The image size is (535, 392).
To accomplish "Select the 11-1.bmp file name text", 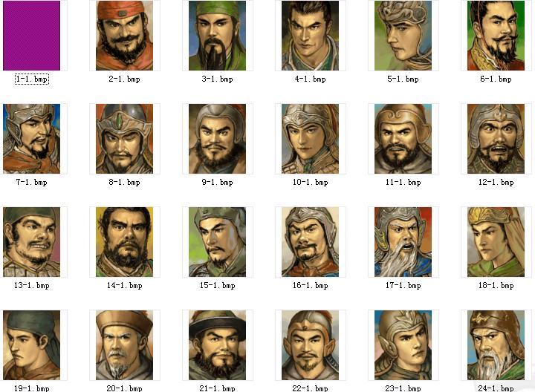I will pyautogui.click(x=403, y=183).
